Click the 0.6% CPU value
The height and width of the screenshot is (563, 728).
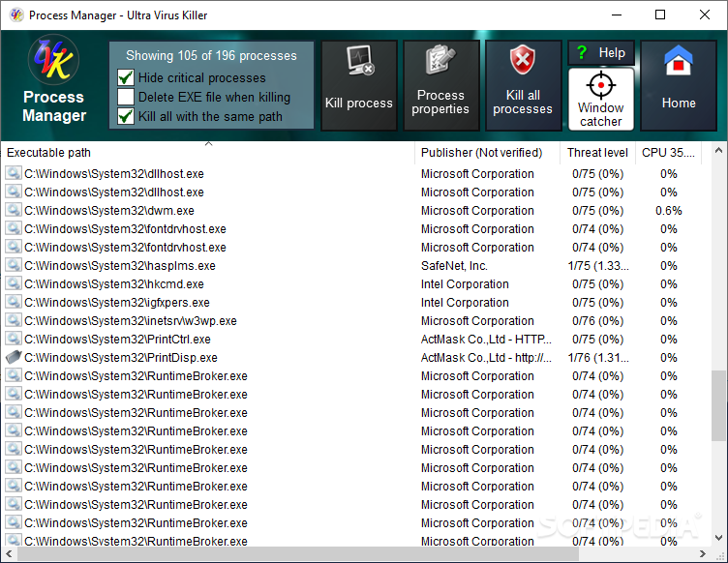tap(669, 211)
